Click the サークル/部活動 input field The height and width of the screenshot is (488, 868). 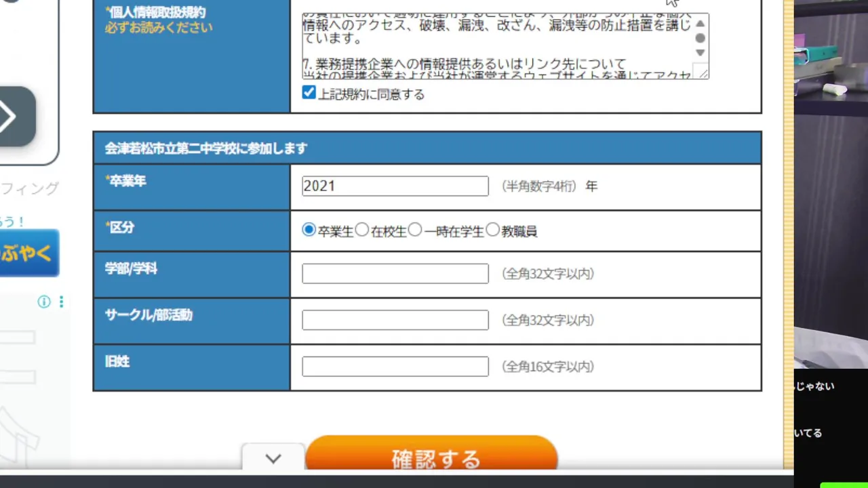coord(395,320)
